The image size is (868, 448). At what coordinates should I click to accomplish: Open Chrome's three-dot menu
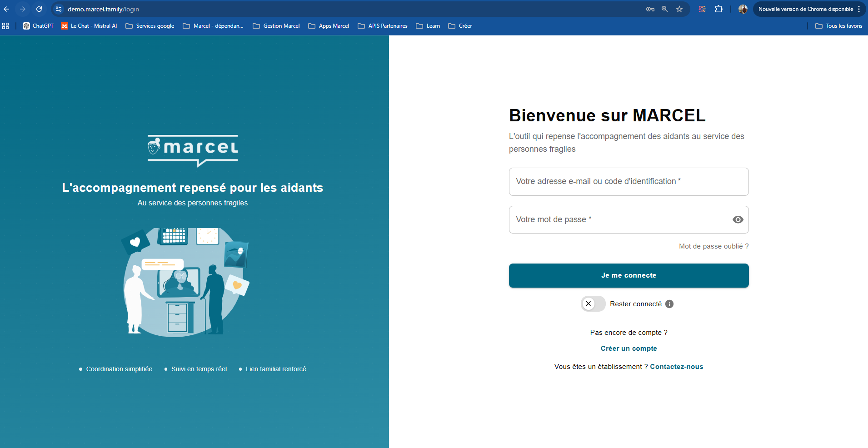tap(859, 9)
